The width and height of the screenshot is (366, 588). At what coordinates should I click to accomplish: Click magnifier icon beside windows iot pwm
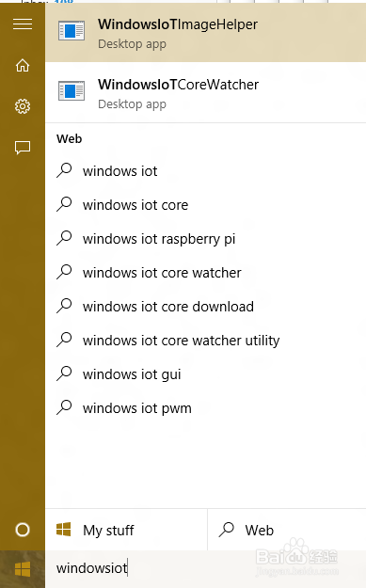[x=64, y=407]
